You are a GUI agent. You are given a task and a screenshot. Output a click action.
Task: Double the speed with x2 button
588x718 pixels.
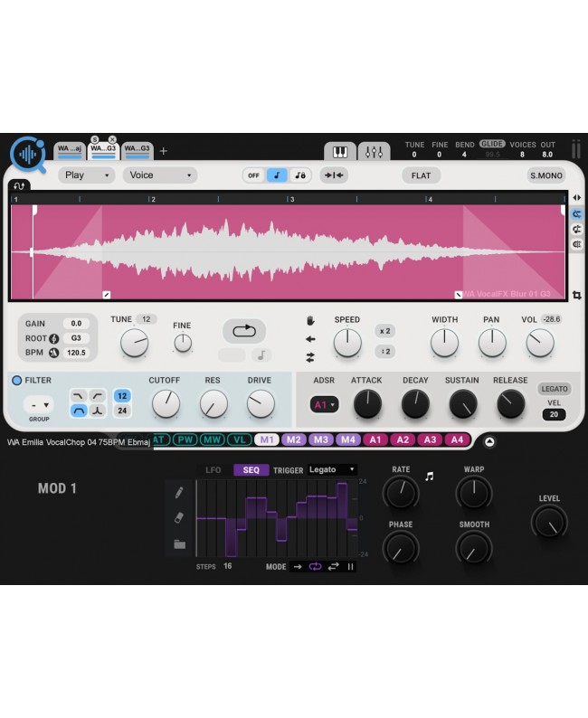(x=385, y=331)
